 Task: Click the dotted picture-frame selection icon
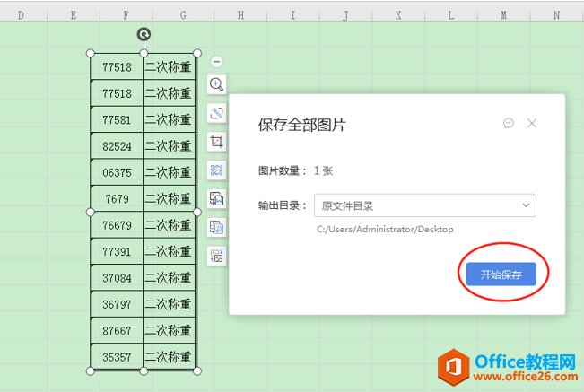pyautogui.click(x=216, y=170)
